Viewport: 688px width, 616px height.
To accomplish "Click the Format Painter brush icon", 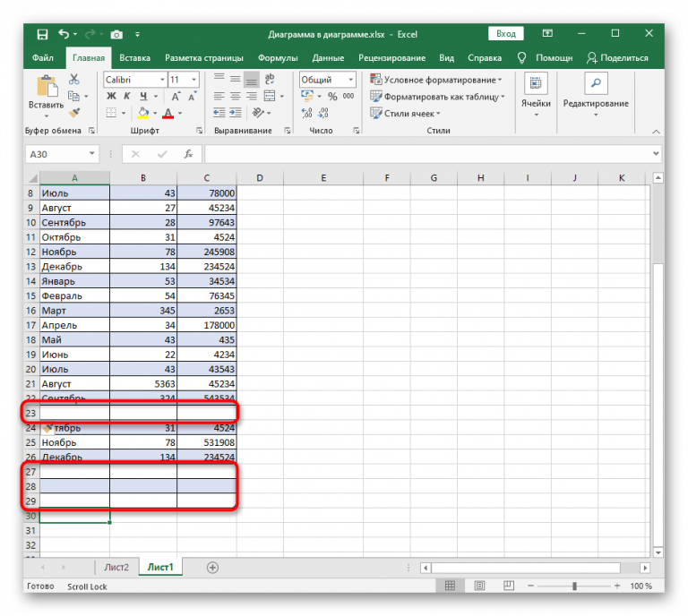I will click(74, 113).
